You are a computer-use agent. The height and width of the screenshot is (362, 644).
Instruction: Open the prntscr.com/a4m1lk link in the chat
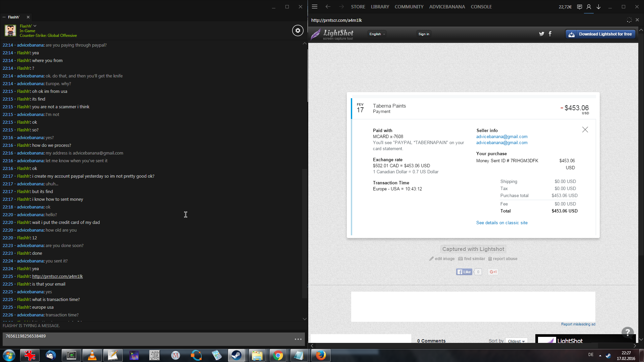(57, 277)
